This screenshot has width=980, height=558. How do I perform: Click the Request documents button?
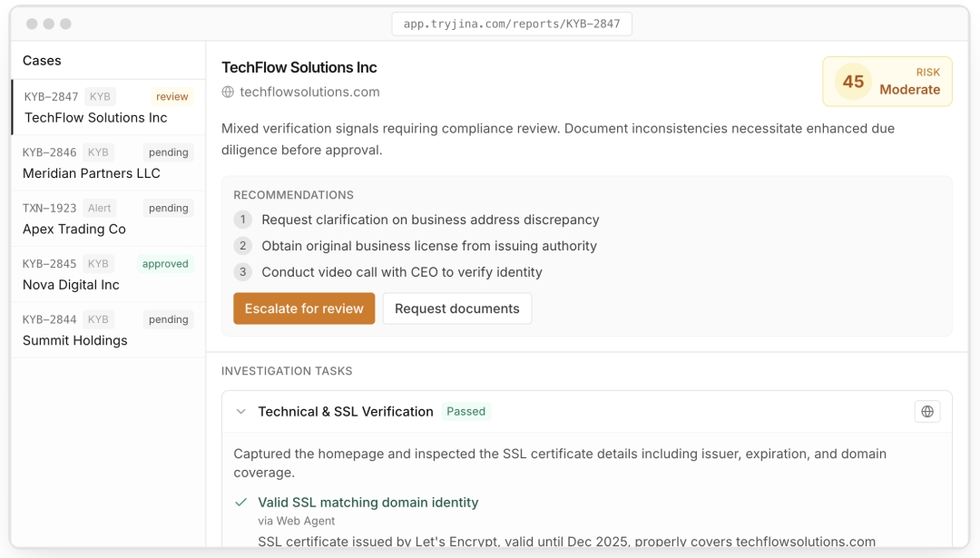[457, 308]
